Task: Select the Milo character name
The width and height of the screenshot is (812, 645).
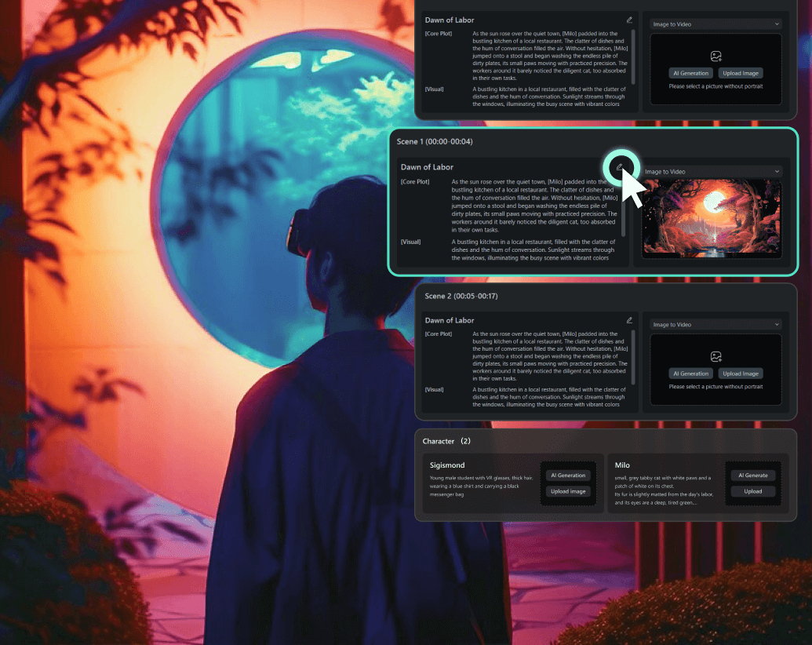Action: click(622, 465)
